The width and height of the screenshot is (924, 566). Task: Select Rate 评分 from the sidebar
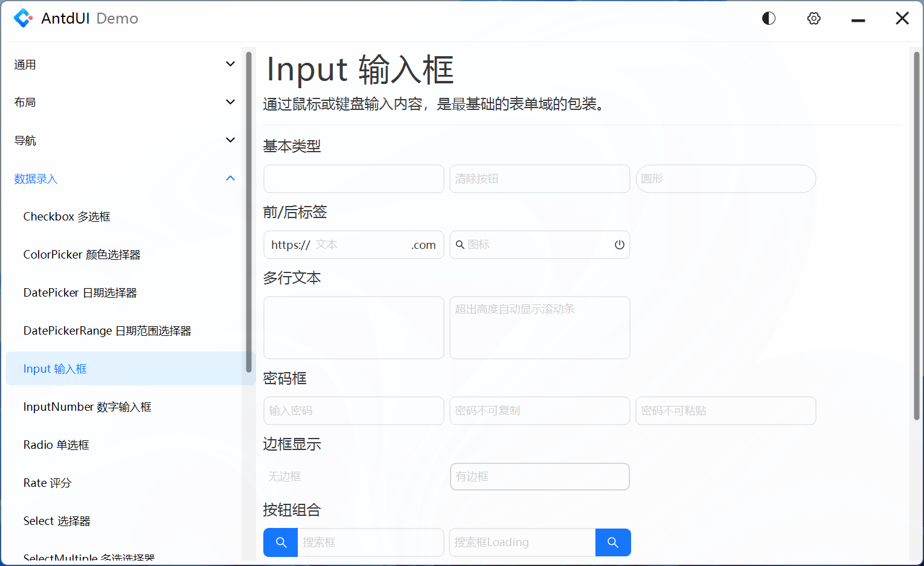(x=47, y=483)
